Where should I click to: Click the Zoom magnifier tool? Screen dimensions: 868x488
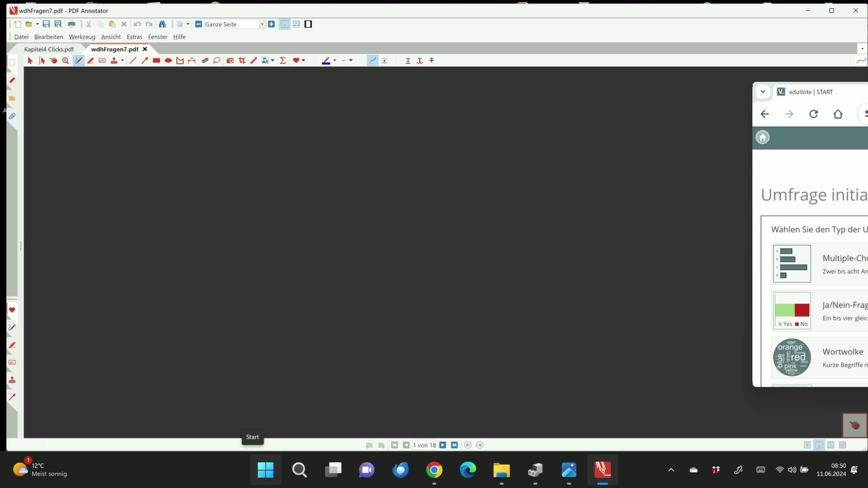pyautogui.click(x=66, y=60)
